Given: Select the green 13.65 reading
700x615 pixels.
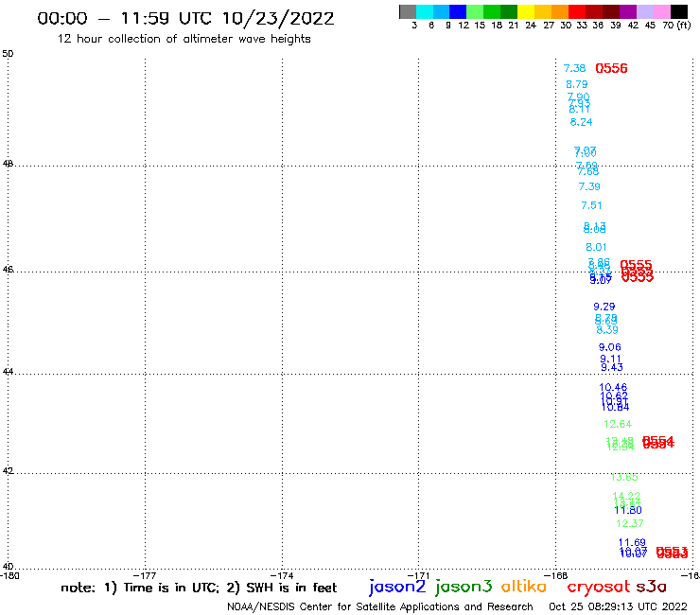Looking at the screenshot, I should tap(624, 477).
